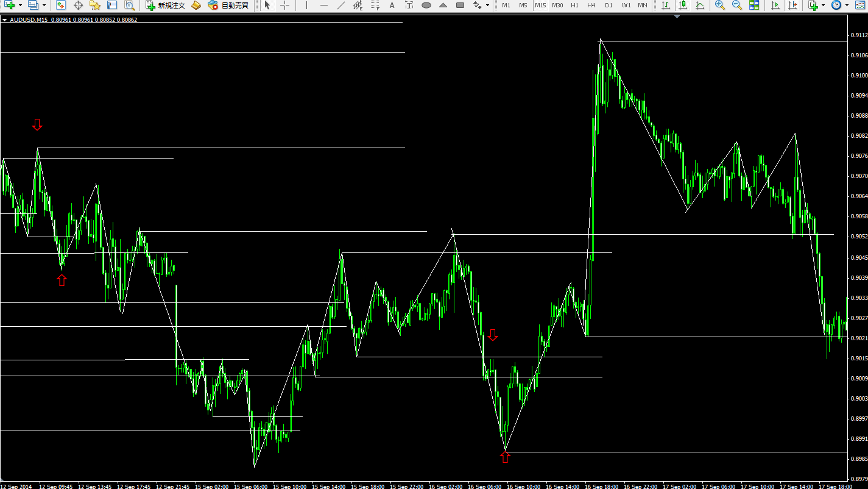Switch chart to bar chart mode
The image size is (868, 489).
point(666,5)
